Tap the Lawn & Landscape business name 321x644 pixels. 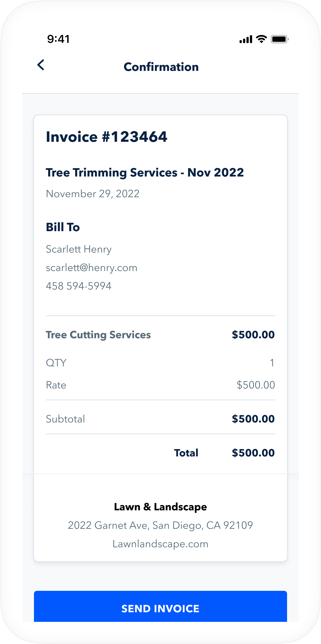(160, 507)
